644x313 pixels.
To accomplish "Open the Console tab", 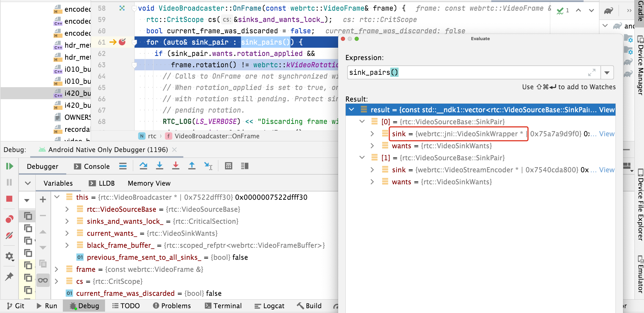I will pos(92,166).
